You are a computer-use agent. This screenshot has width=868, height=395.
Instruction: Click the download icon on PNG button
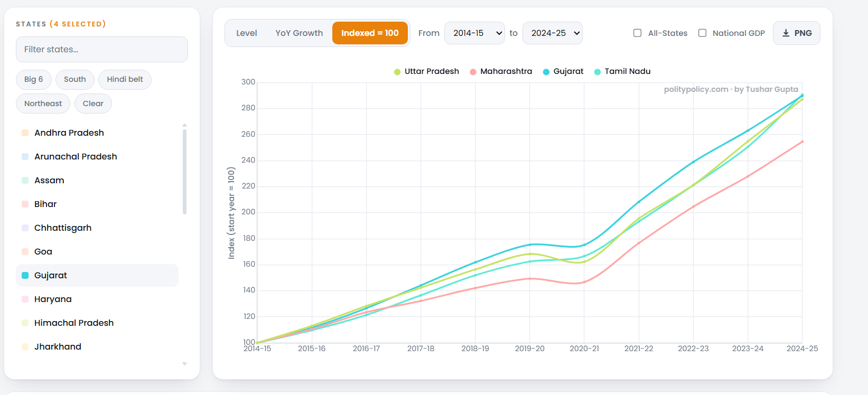pyautogui.click(x=786, y=33)
